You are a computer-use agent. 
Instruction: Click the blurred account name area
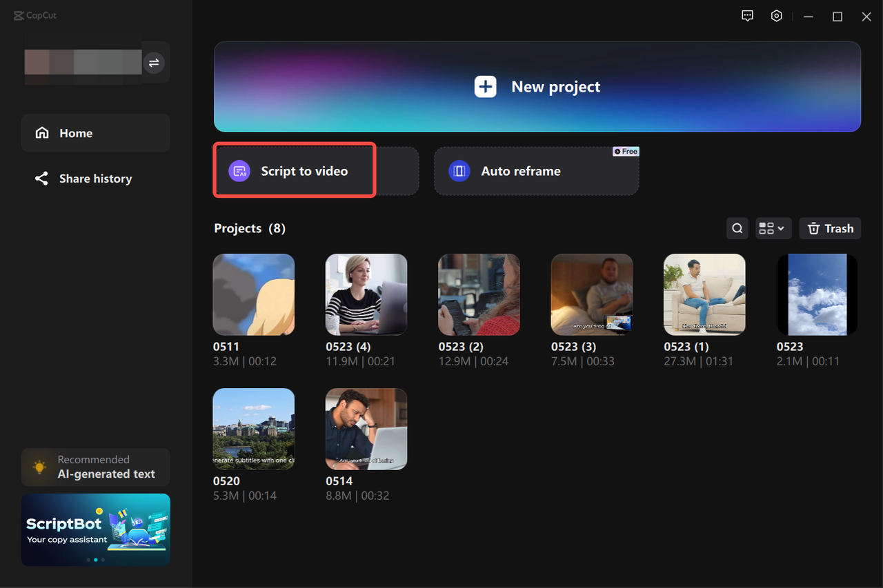pyautogui.click(x=83, y=63)
